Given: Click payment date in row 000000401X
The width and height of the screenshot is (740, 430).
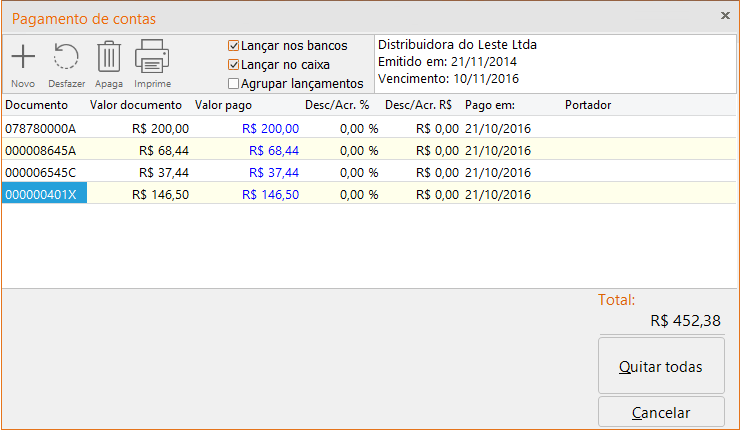Looking at the screenshot, I should pos(498,194).
